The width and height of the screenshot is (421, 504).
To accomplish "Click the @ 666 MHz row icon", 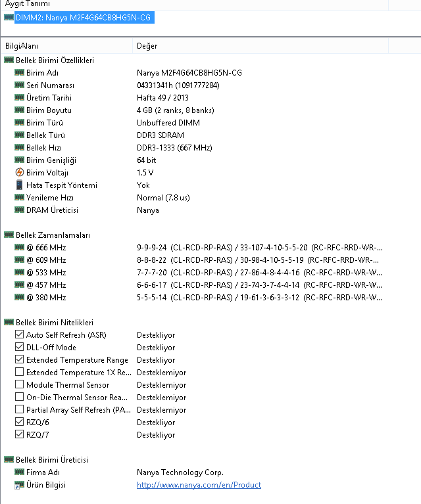I will coord(19,247).
